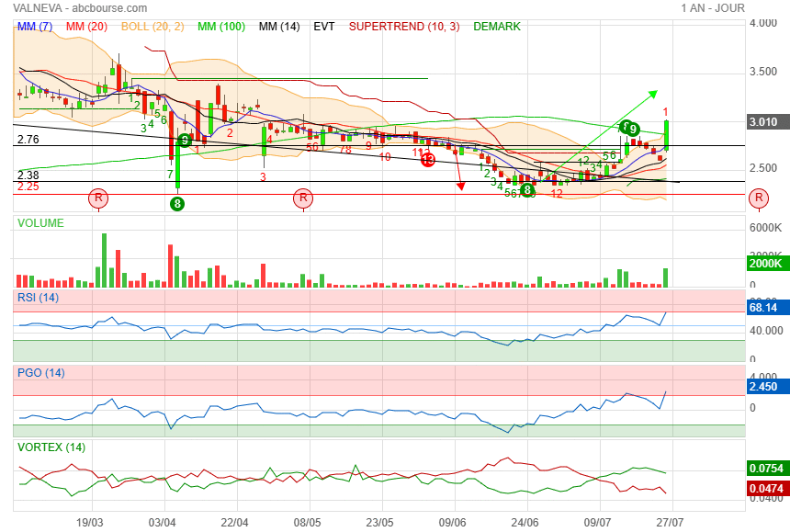The width and height of the screenshot is (790, 532).
Task: Click the MM (7) legend label
Action: (x=35, y=27)
